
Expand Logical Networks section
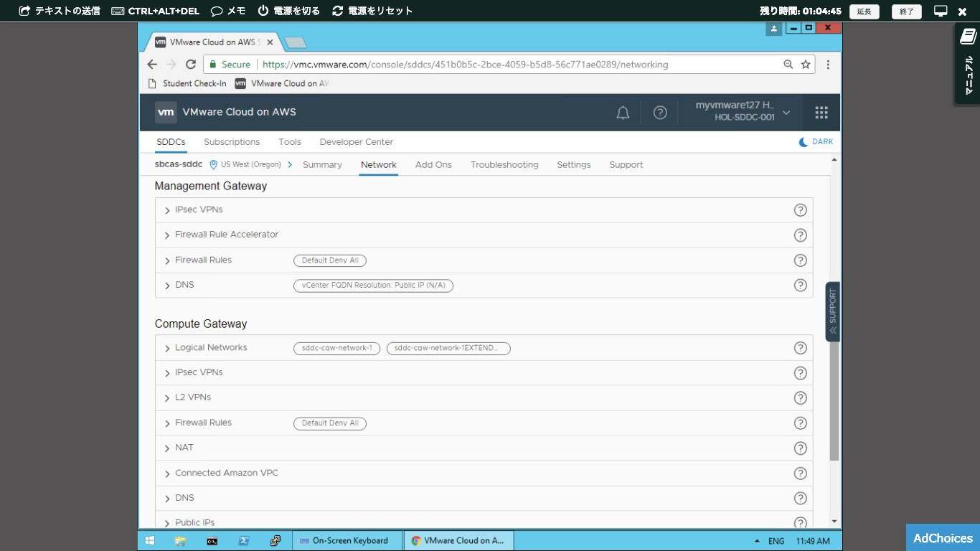(x=167, y=348)
